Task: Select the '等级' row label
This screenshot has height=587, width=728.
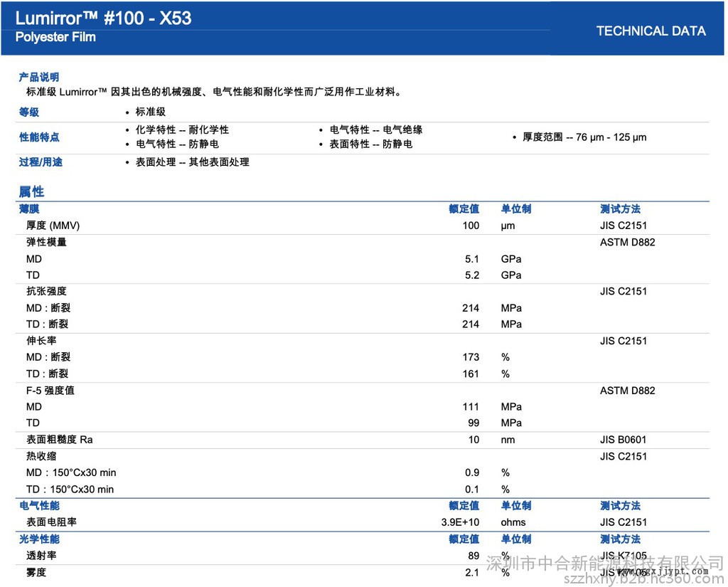Action: (28, 112)
